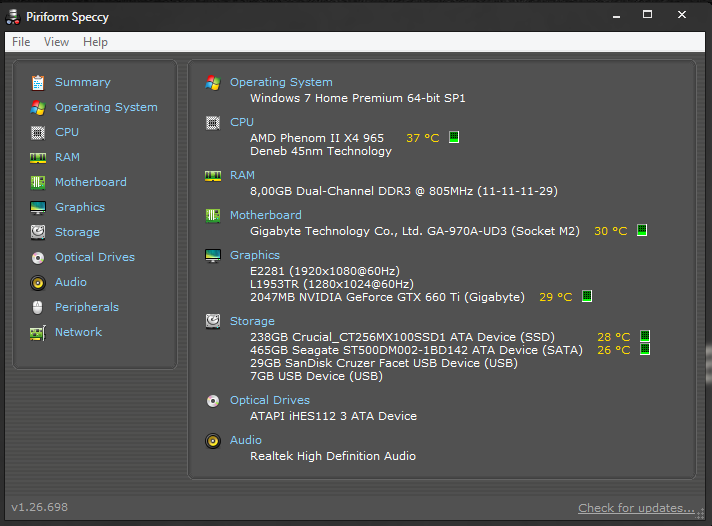This screenshot has height=526, width=712.
Task: Click the Optical Drives disc icon in summary panel
Action: click(213, 401)
